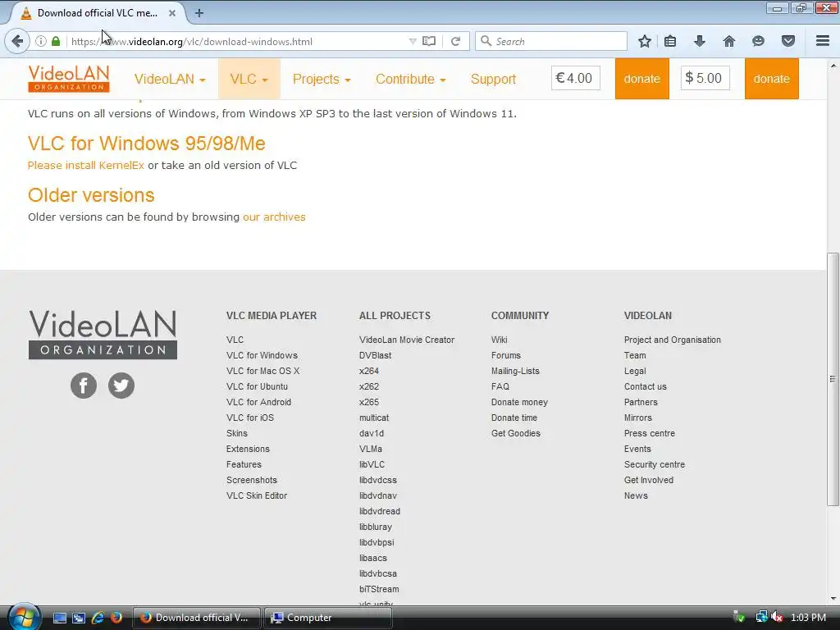Viewport: 840px width, 630px height.
Task: Click the scrollbar down arrow
Action: click(833, 598)
